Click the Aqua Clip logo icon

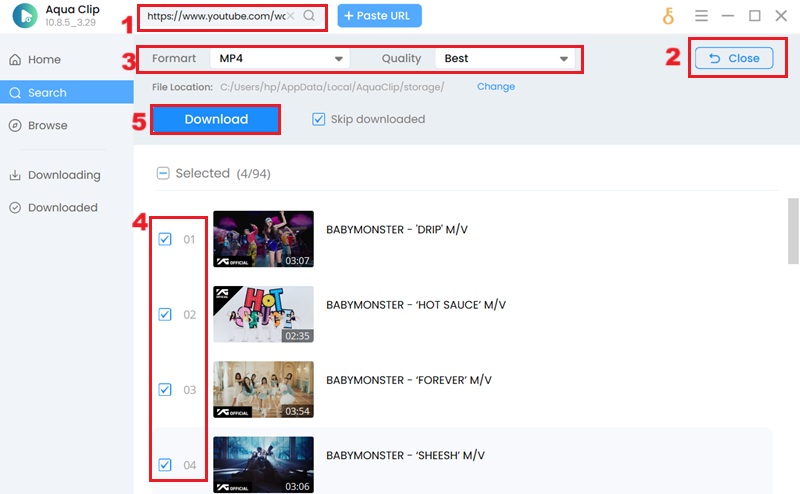click(x=25, y=15)
